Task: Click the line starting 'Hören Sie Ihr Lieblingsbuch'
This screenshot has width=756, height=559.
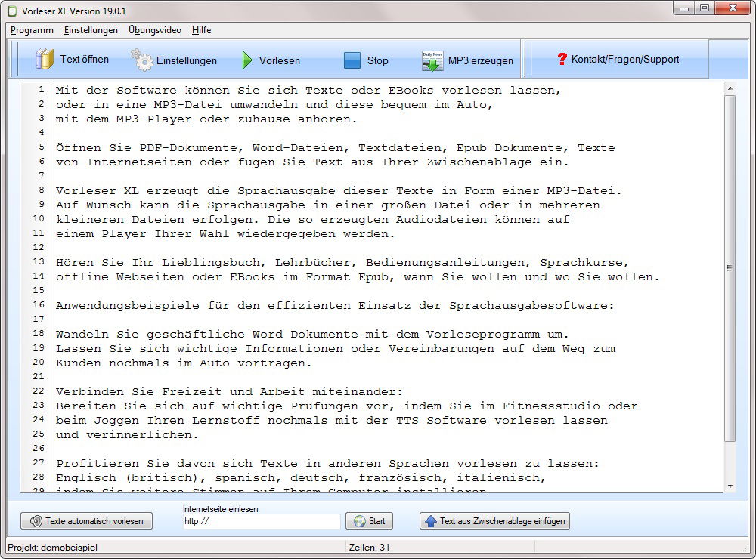Action: [342, 263]
